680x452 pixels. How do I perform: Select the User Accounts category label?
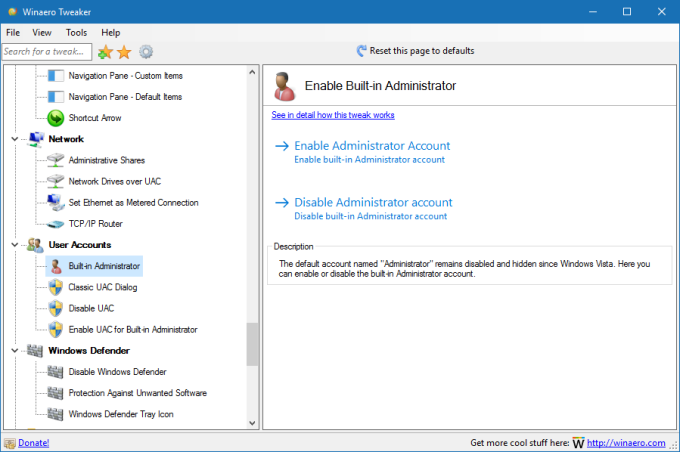coord(80,245)
